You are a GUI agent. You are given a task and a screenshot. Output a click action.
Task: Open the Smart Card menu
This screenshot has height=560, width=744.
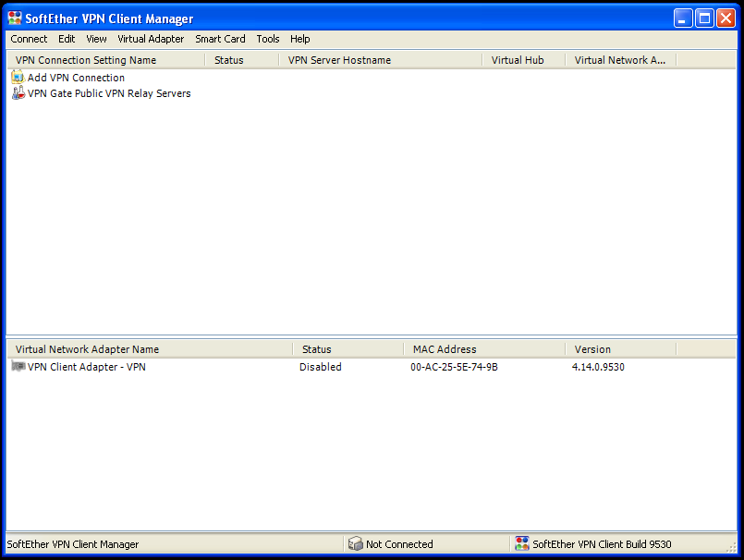pyautogui.click(x=220, y=39)
